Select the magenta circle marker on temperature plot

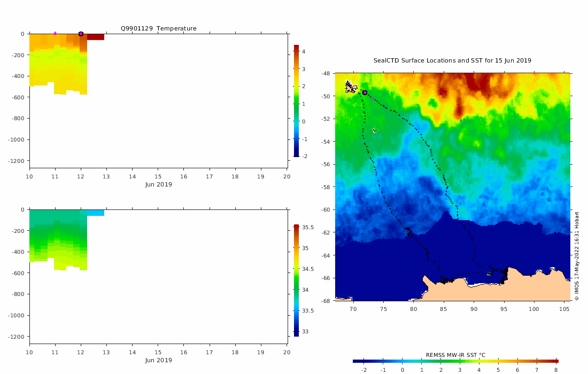[81, 34]
